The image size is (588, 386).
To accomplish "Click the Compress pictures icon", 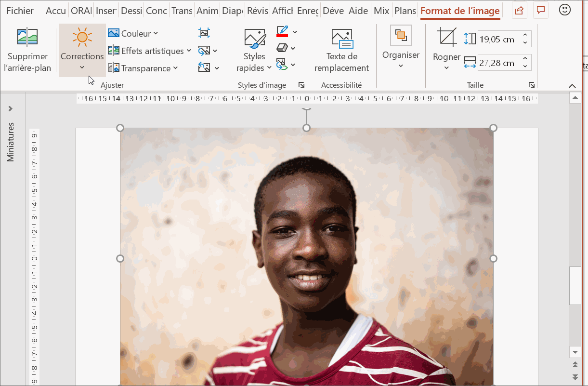I will pos(204,33).
